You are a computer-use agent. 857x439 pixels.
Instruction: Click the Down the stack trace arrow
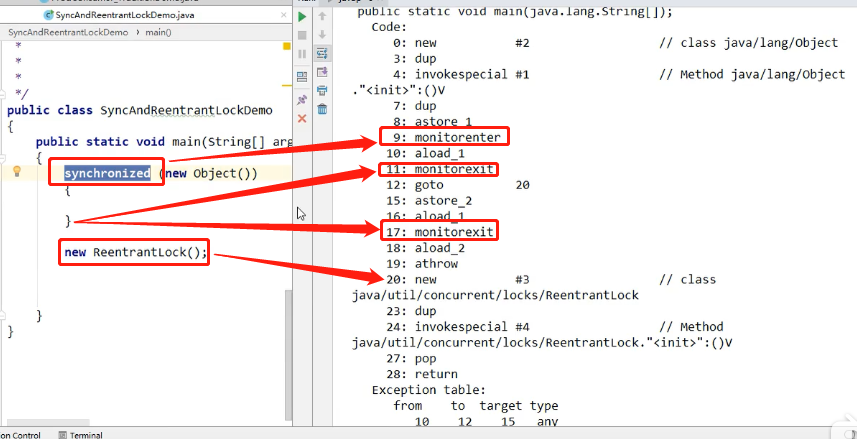322,35
